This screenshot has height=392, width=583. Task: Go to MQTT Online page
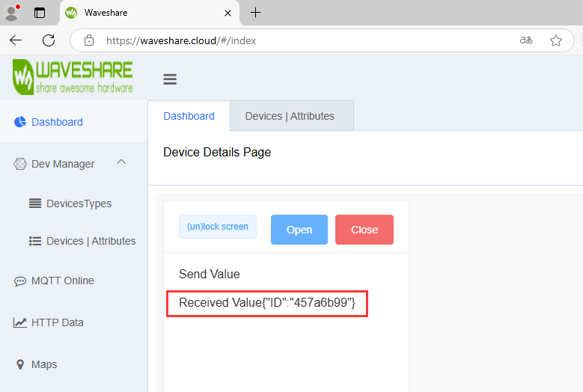tap(62, 281)
